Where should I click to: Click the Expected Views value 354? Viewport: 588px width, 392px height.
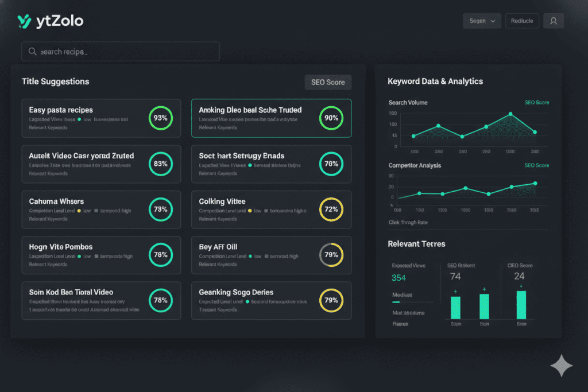point(399,278)
